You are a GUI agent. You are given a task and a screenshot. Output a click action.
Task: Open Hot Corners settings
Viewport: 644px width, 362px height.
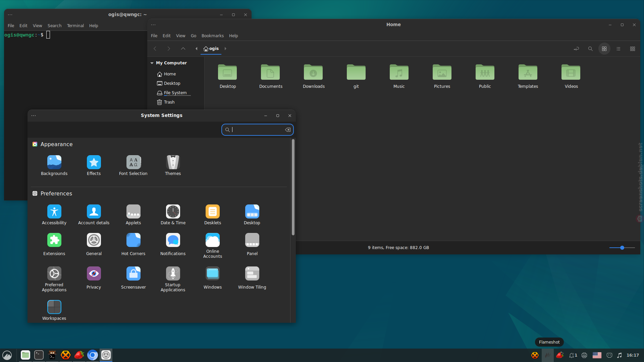coord(133,245)
